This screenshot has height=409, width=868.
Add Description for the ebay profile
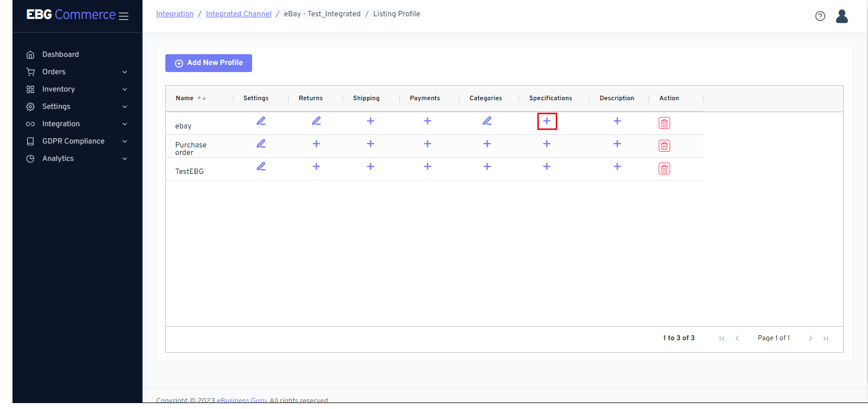pyautogui.click(x=617, y=121)
